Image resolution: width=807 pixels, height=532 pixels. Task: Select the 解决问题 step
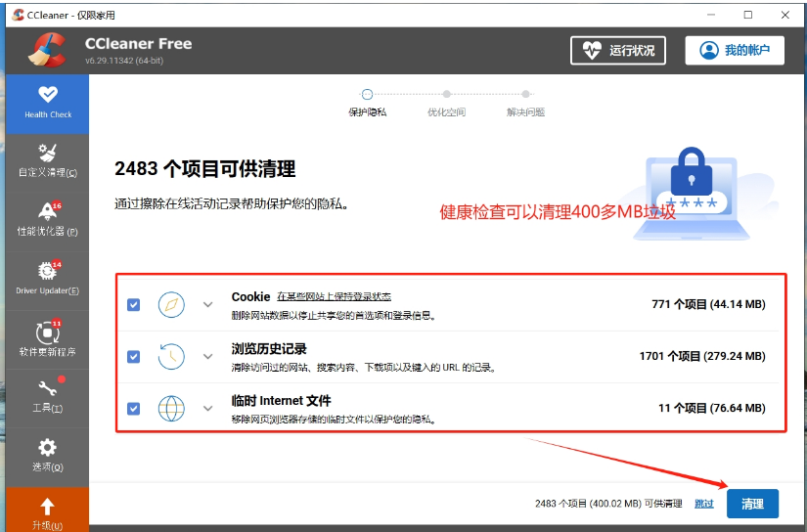coord(525,95)
